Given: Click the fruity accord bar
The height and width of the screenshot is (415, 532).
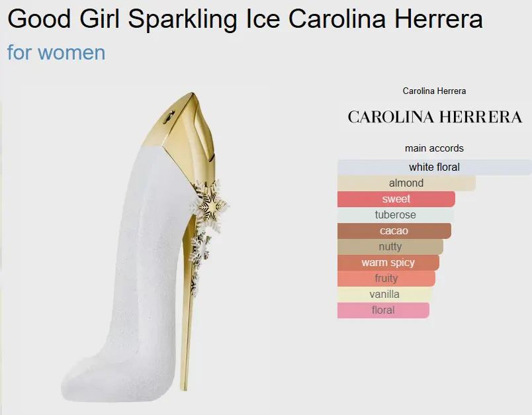Looking at the screenshot, I should tap(386, 279).
